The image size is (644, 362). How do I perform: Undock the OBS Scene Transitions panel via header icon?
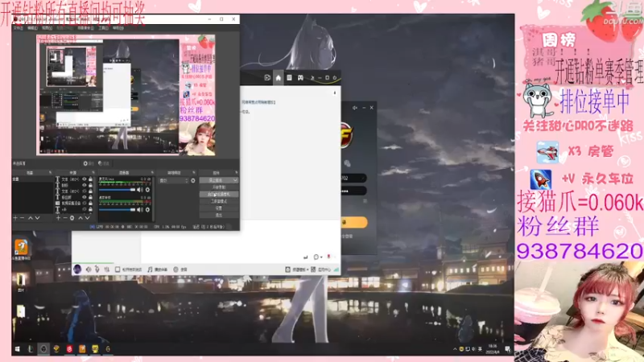click(194, 173)
